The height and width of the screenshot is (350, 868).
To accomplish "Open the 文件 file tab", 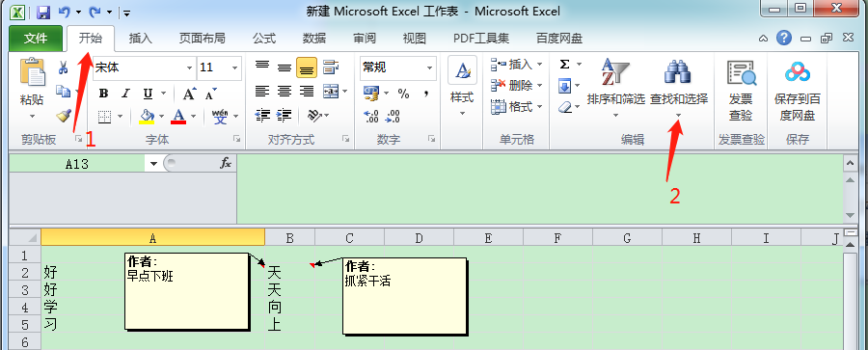I will tap(36, 39).
